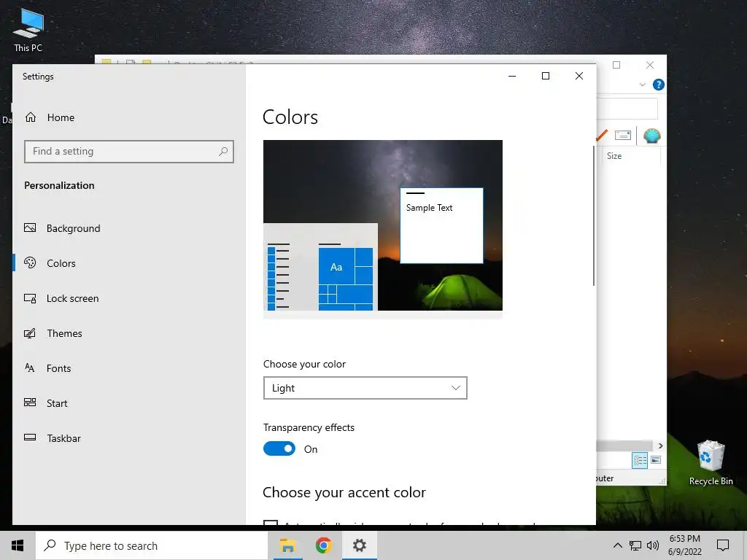Image resolution: width=747 pixels, height=560 pixels.
Task: Open Fonts settings
Action: [x=58, y=368]
